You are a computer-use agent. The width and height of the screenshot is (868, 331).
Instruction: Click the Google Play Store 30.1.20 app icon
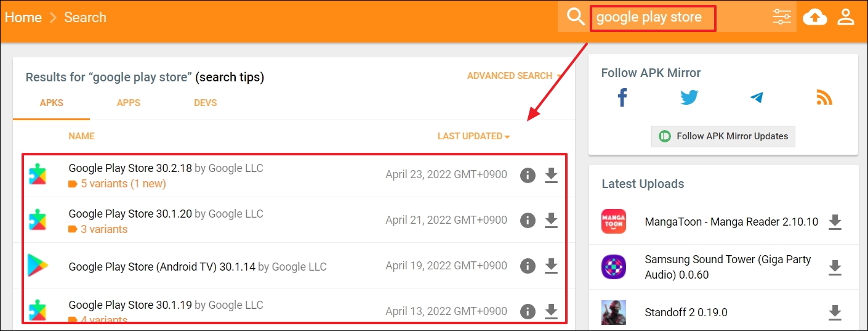pyautogui.click(x=38, y=220)
